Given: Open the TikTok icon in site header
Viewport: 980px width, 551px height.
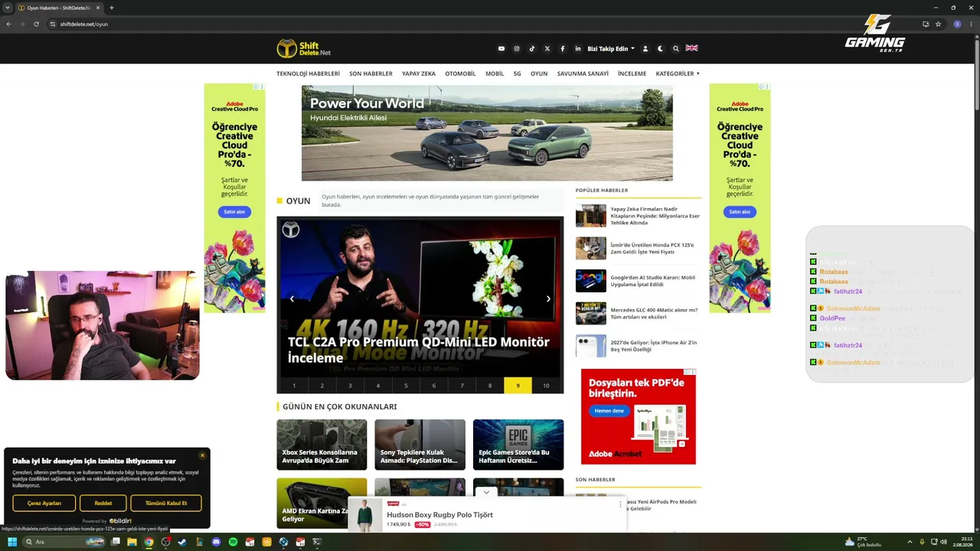Looking at the screenshot, I should 532,48.
